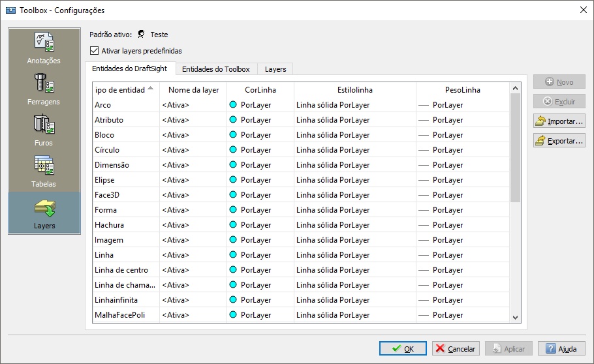The width and height of the screenshot is (594, 364).
Task: Open layer name <Ativa> for Arco
Action: pos(193,105)
